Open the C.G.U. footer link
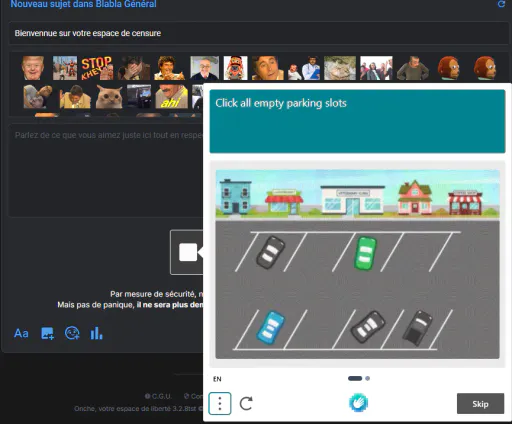The height and width of the screenshot is (424, 512). click(x=158, y=396)
